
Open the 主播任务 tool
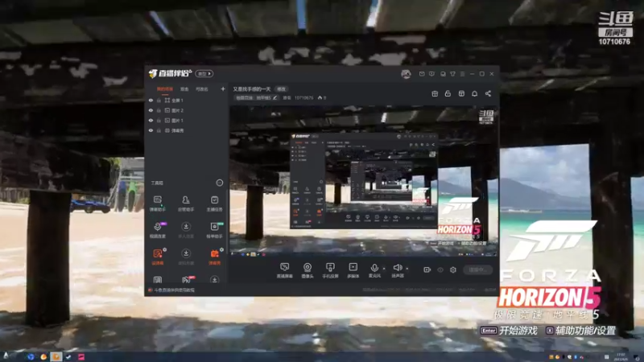214,204
